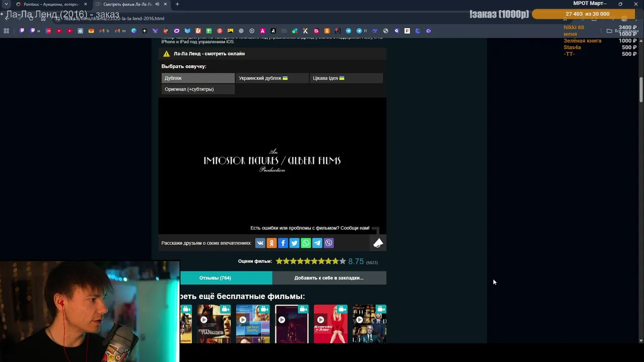Open the red Яндекс bookmark icon
The image size is (644, 362).
(219, 31)
